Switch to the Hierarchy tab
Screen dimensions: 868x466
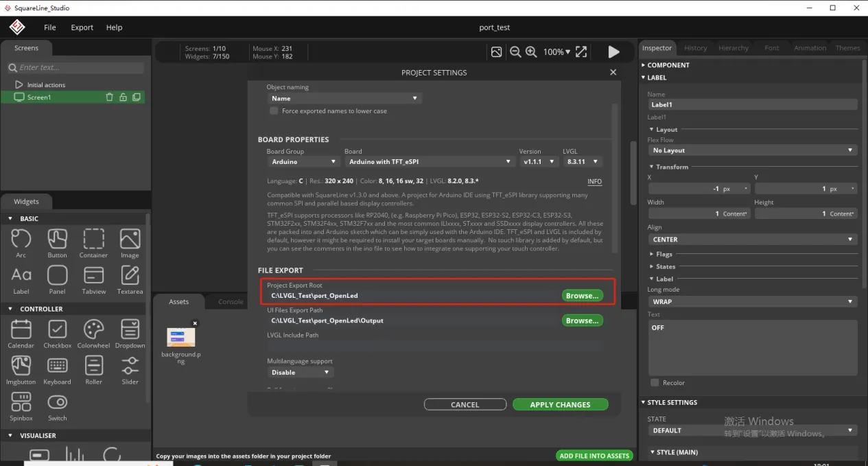pos(734,48)
